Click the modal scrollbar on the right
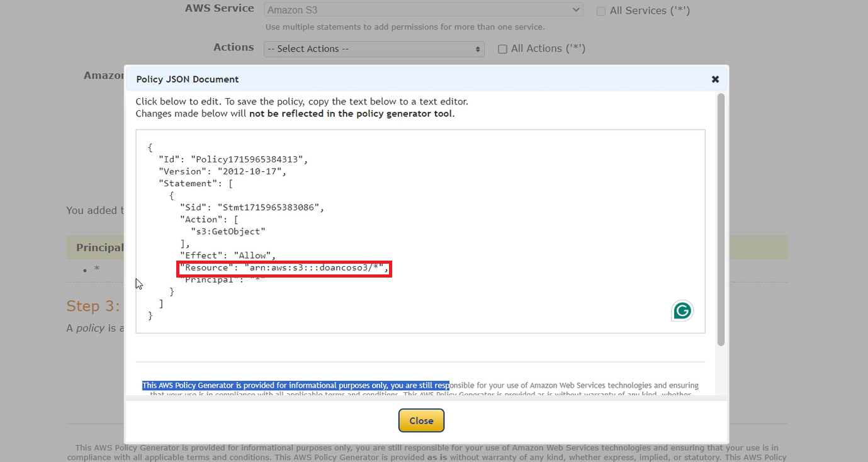The height and width of the screenshot is (462, 868). (721, 220)
